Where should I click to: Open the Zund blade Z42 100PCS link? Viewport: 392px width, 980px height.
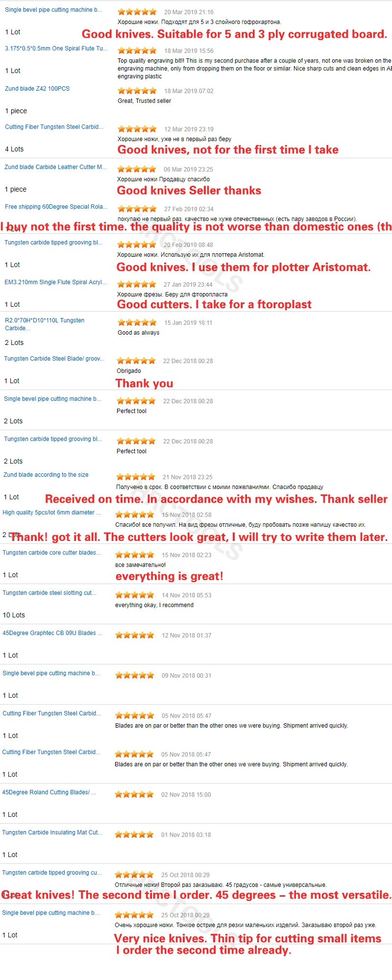coord(37,89)
